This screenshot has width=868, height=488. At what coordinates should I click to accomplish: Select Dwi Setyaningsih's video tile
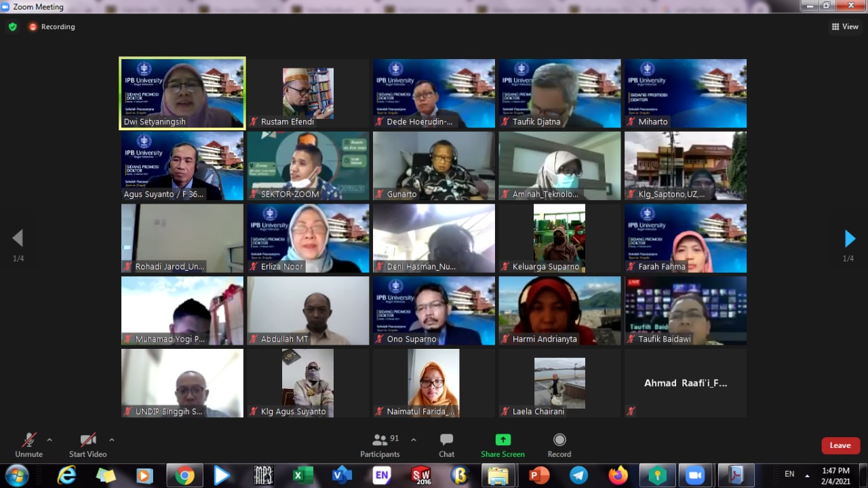click(182, 93)
